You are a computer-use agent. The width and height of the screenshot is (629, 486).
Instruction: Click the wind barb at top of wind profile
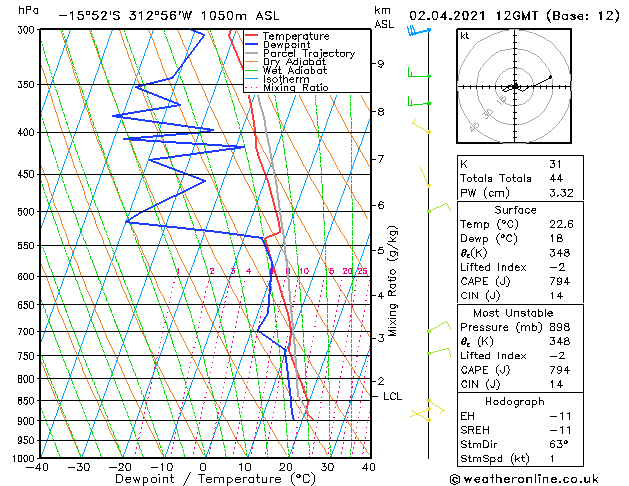coord(419,31)
